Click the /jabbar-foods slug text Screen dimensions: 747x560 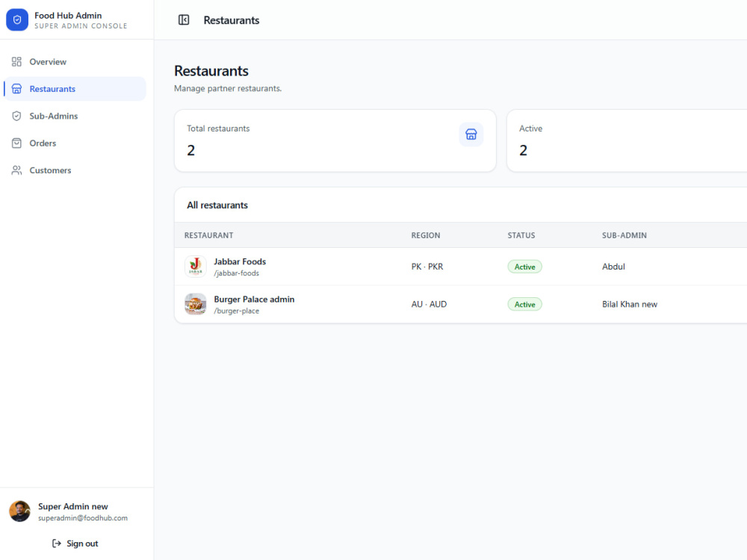click(236, 273)
